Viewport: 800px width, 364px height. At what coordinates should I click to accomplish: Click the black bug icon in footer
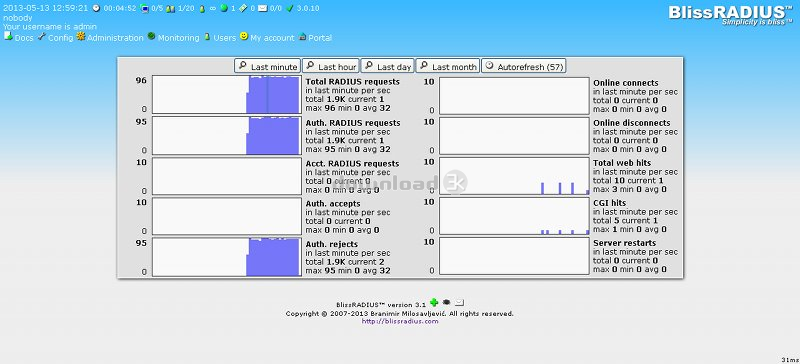pyautogui.click(x=446, y=303)
